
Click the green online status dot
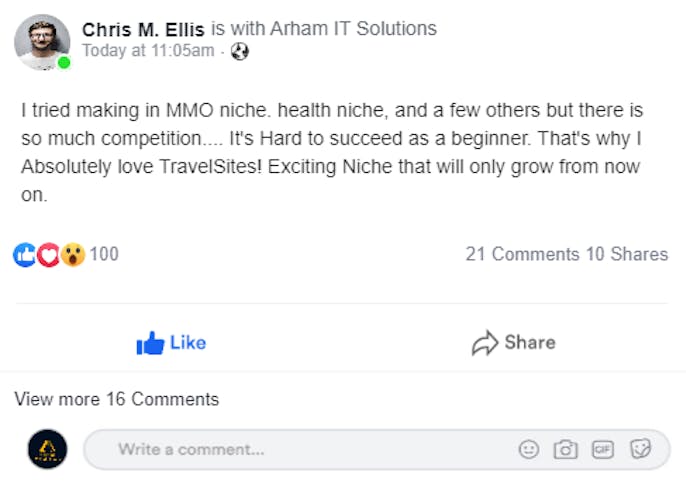pos(64,63)
